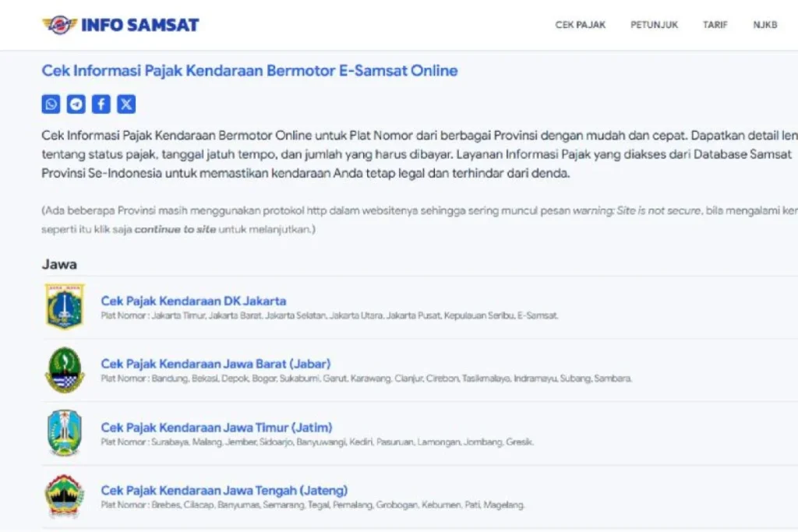Viewport: 798px width, 532px height.
Task: Click the Plat Nomor text starting Brebes
Action: [312, 505]
